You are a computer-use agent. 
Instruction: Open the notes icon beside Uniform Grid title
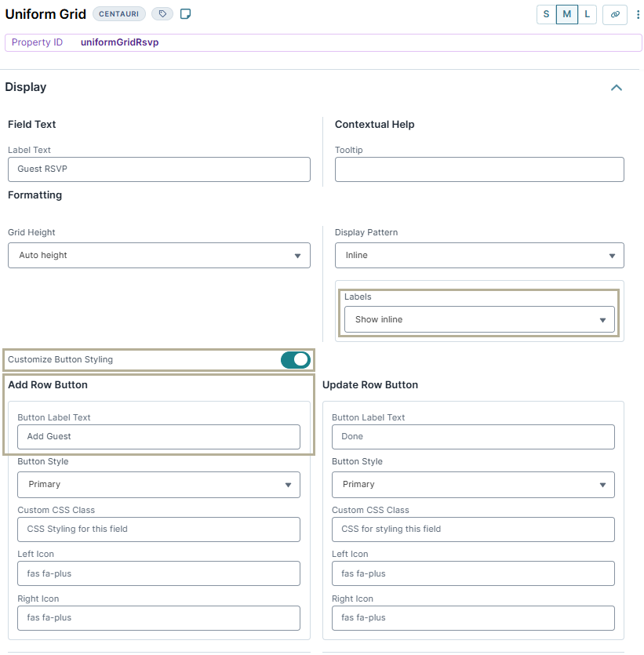[x=186, y=14]
